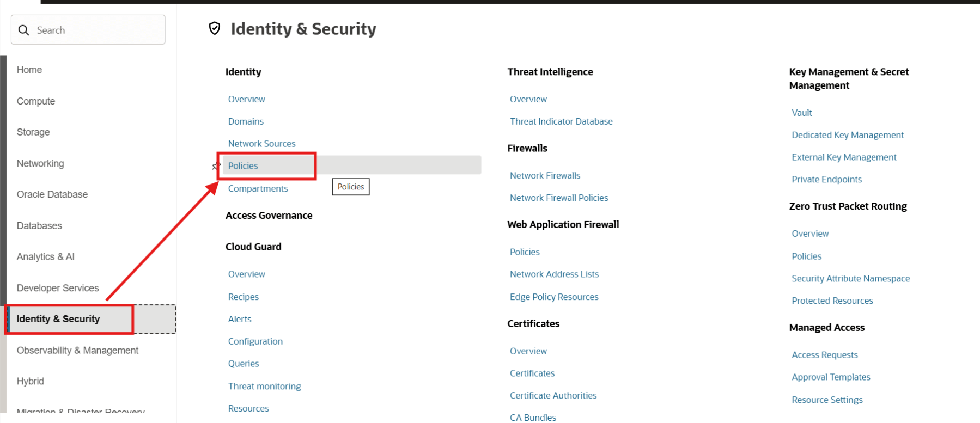Open Network Sources link
The image size is (980, 423).
point(261,144)
